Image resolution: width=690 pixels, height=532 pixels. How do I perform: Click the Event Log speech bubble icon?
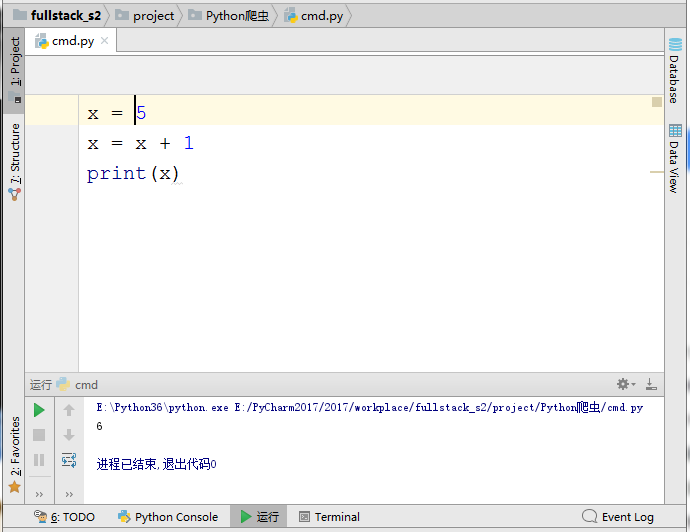coord(589,516)
